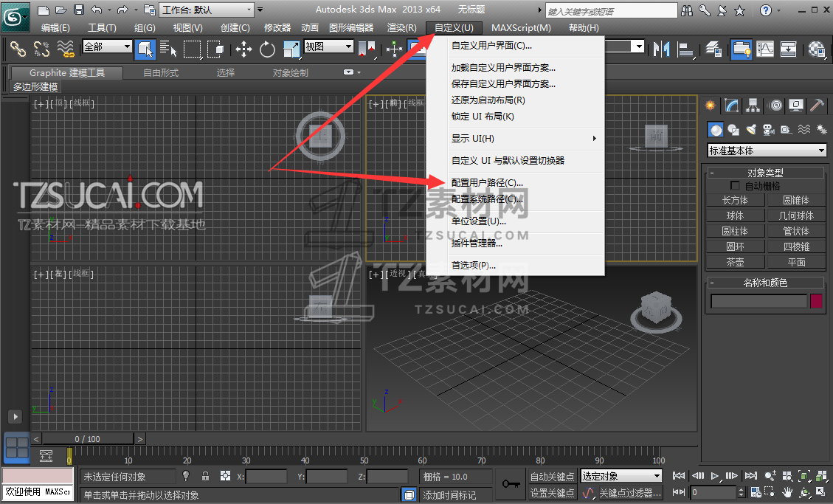Activate the Select and Rotate tool
The width and height of the screenshot is (833, 504).
(267, 49)
